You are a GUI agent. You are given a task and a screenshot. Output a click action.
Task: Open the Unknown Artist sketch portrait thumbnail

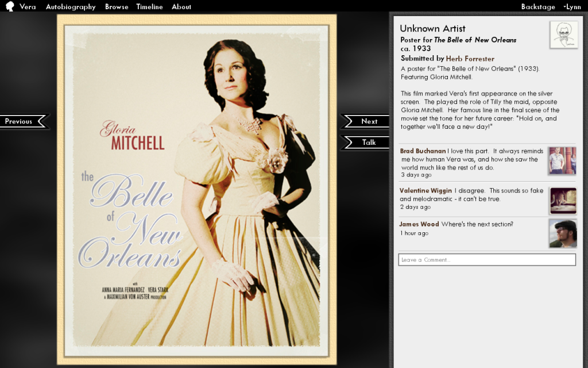[564, 34]
